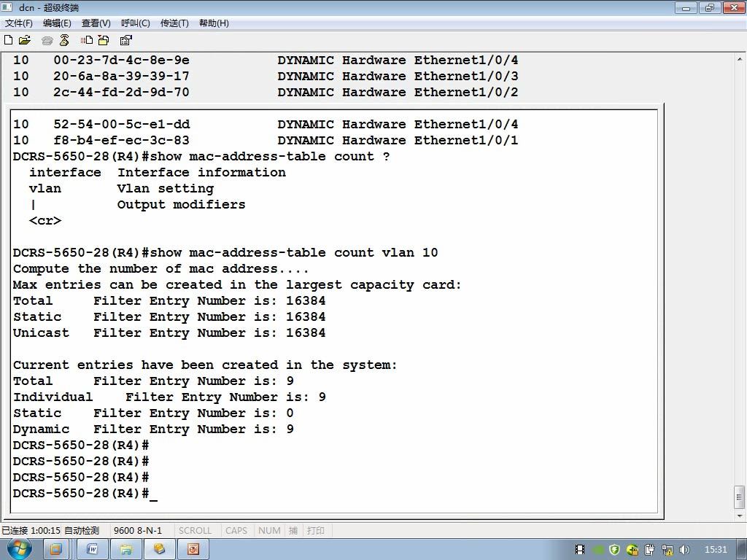Click the rightmost pinned taskbar application
Image resolution: width=747 pixels, height=560 pixels.
[x=193, y=550]
